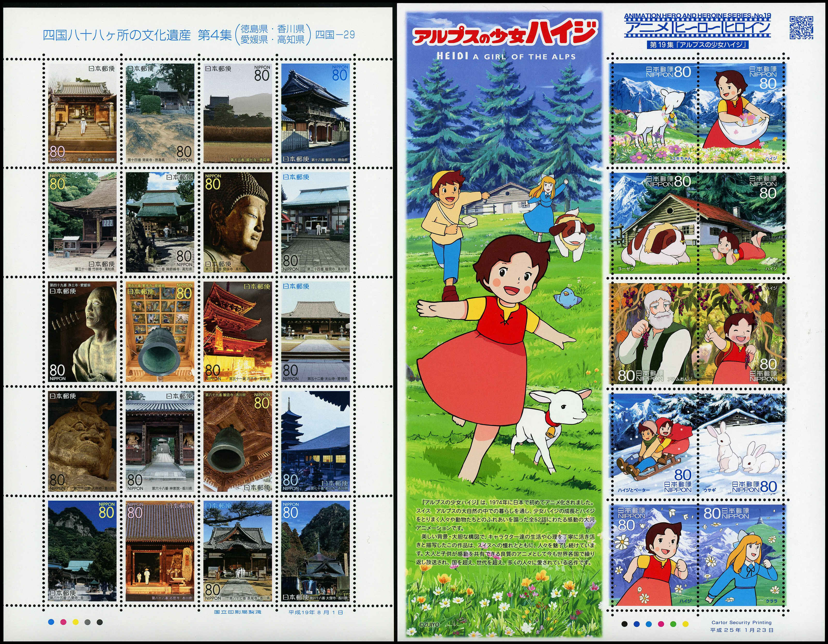Click the magenta color dot on the Heidi sheet

[x=661, y=624]
